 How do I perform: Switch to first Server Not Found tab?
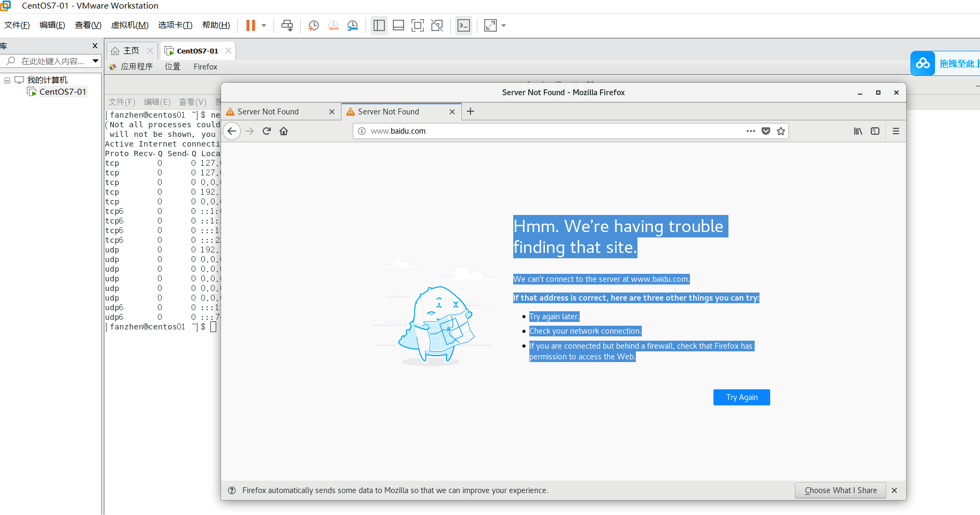(x=275, y=112)
